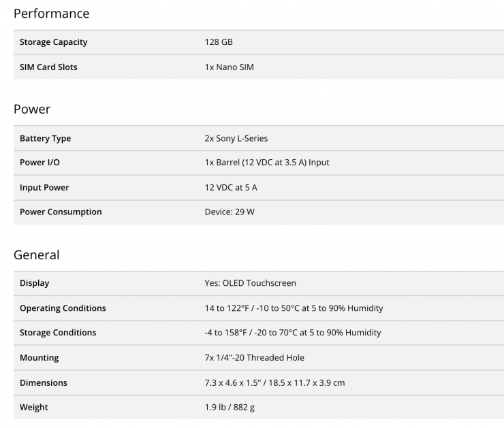Select the Storage Capacity row label
This screenshot has height=428, width=504.
53,42
